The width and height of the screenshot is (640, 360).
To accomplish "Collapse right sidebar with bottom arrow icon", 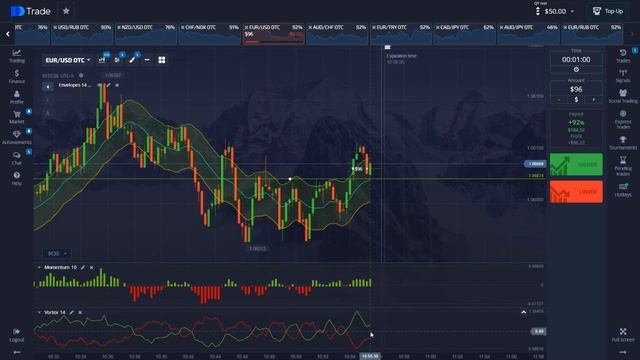I will pyautogui.click(x=623, y=352).
